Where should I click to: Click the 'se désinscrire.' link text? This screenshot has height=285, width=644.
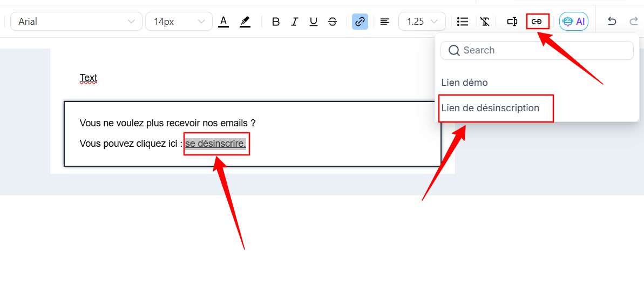215,144
